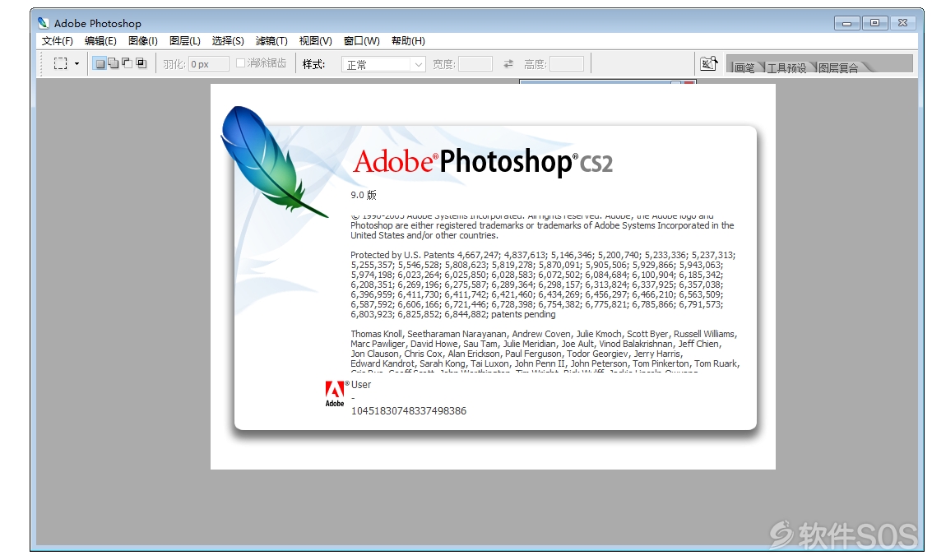Click the 'User' name text on splash

(x=361, y=385)
